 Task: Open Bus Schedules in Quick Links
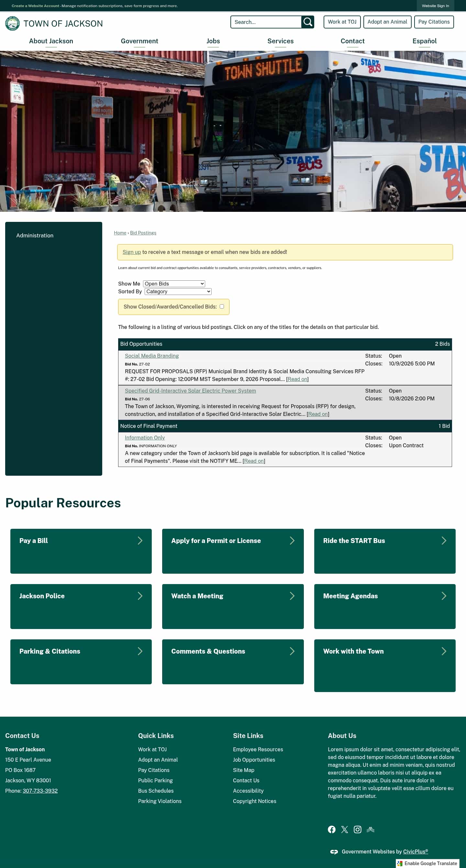155,791
